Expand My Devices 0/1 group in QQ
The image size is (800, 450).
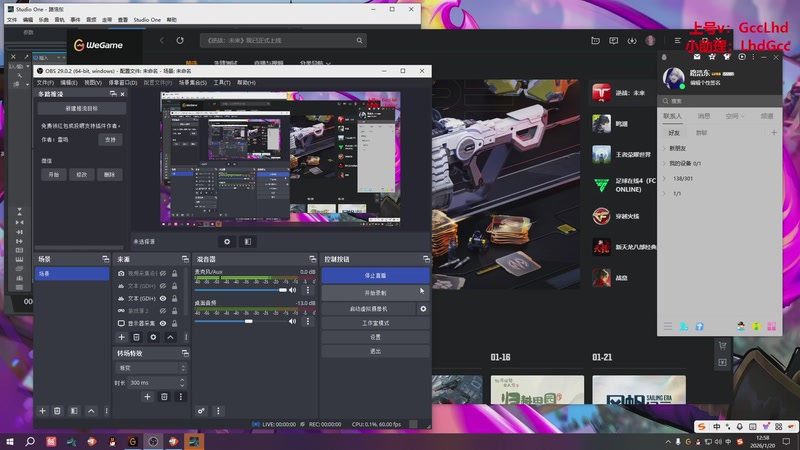(x=664, y=163)
